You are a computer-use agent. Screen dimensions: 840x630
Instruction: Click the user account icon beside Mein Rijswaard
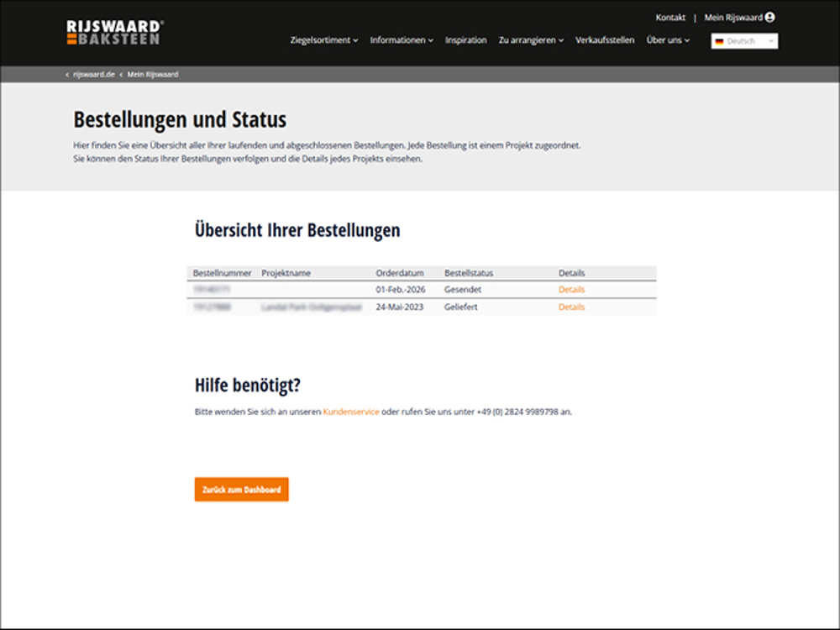point(770,18)
